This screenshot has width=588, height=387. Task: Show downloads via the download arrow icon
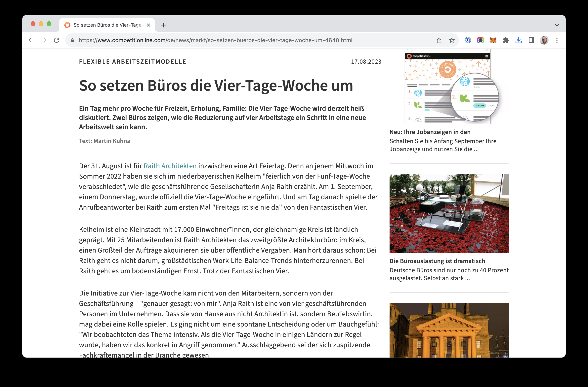(519, 40)
